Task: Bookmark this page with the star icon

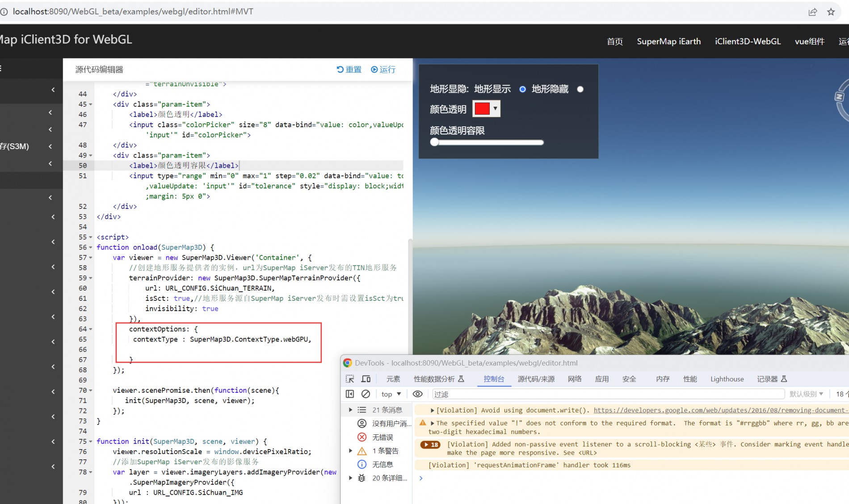Action: pyautogui.click(x=831, y=12)
